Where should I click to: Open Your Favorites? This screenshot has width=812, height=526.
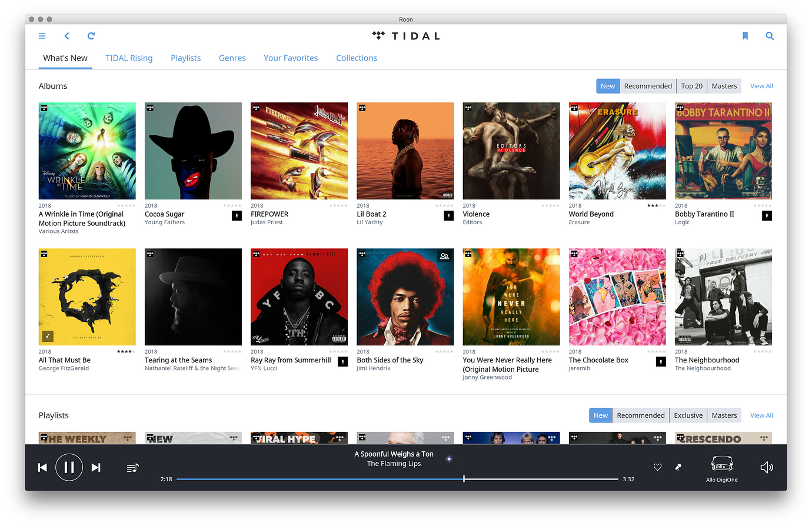click(290, 58)
